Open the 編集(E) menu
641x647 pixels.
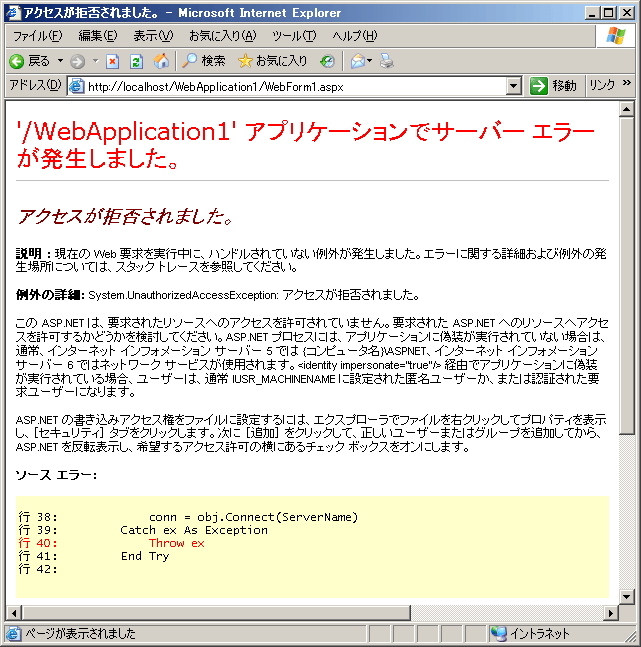(98, 36)
